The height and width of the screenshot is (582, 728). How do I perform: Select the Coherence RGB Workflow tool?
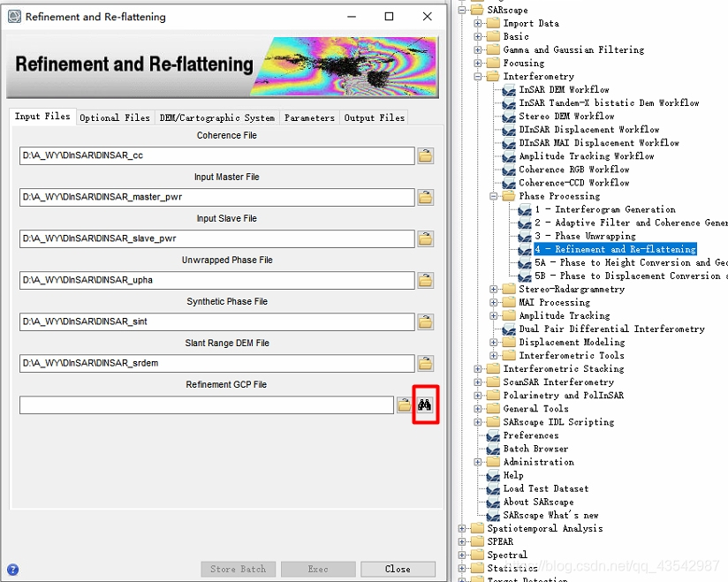tap(574, 170)
